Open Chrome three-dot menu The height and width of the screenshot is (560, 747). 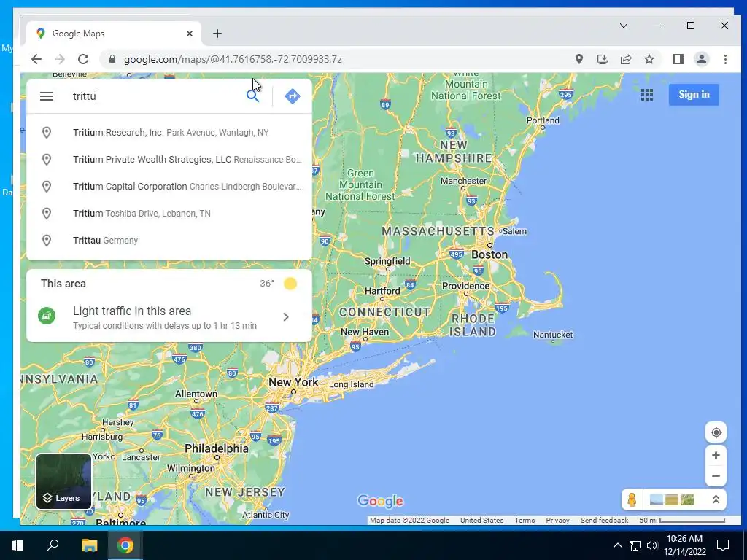click(725, 59)
